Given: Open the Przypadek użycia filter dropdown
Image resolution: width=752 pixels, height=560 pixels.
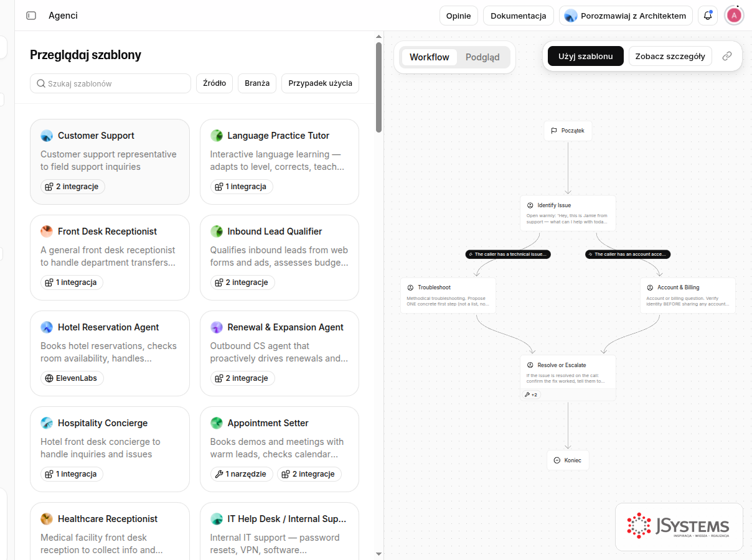Looking at the screenshot, I should coord(320,83).
